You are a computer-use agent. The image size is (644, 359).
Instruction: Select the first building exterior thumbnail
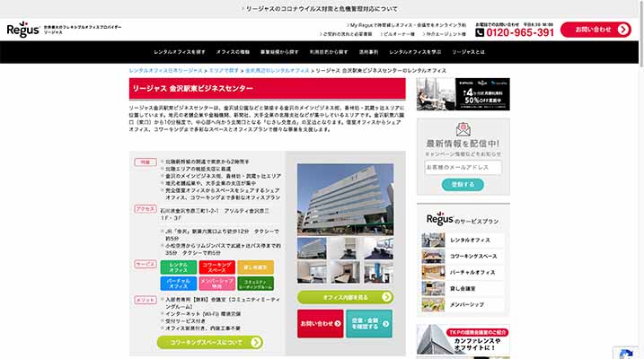pos(312,249)
